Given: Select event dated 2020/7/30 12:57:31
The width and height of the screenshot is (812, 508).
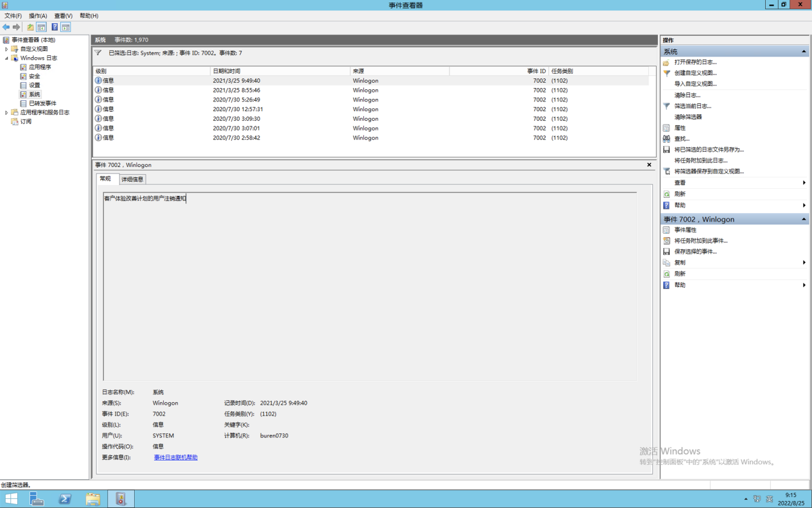Looking at the screenshot, I should (x=370, y=109).
